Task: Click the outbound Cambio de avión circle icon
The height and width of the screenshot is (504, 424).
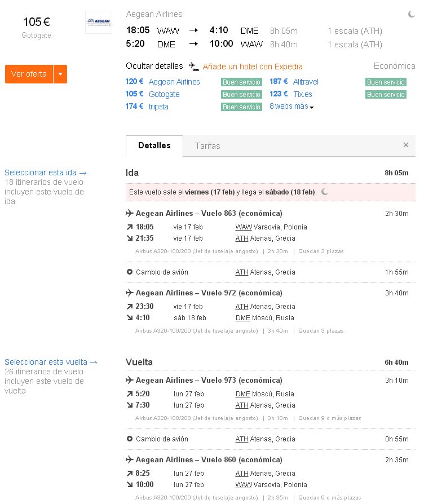Action: (x=130, y=272)
